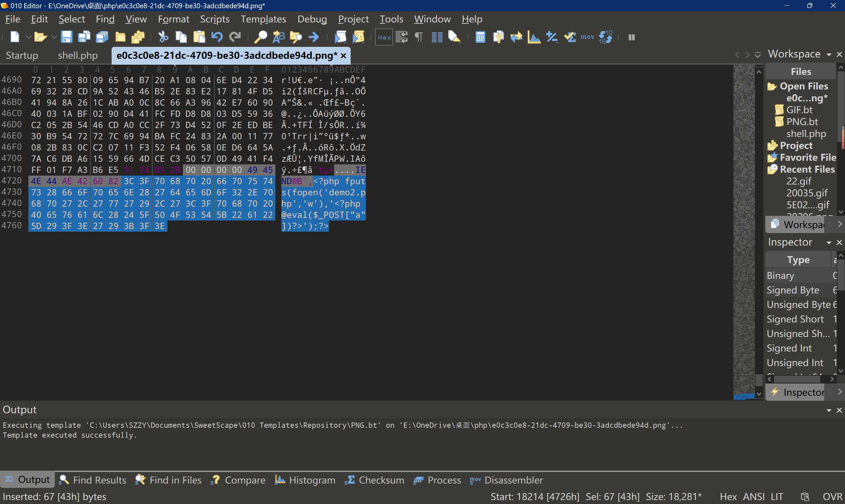Open the Calculator tool icon

coord(480,37)
